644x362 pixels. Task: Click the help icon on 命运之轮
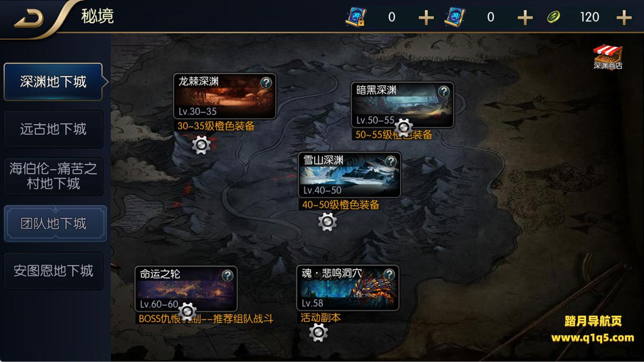227,275
